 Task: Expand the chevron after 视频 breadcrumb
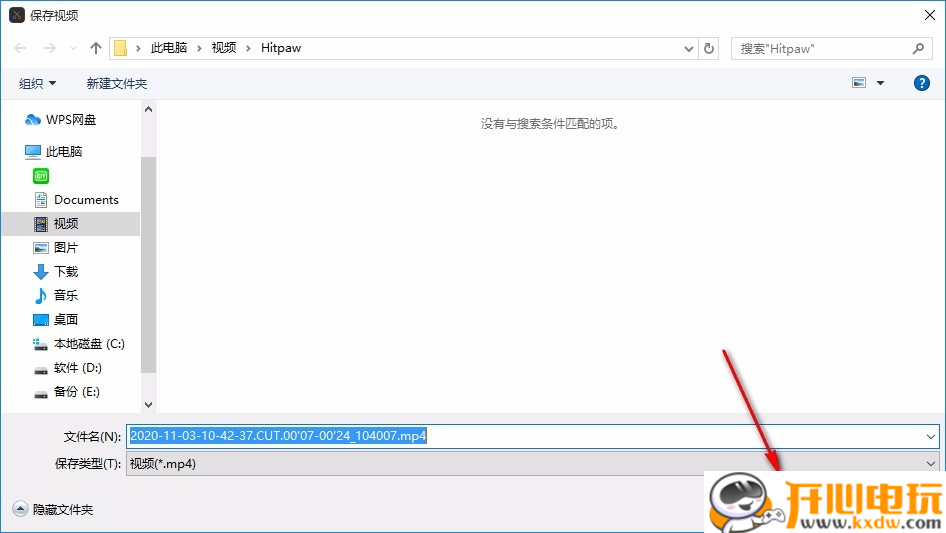(x=248, y=48)
